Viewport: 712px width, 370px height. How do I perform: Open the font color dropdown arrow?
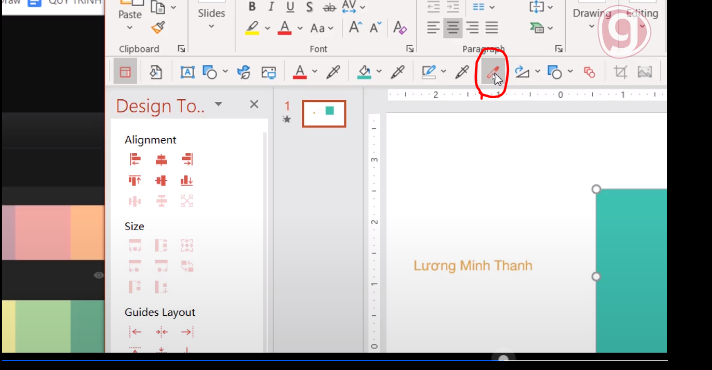point(300,28)
